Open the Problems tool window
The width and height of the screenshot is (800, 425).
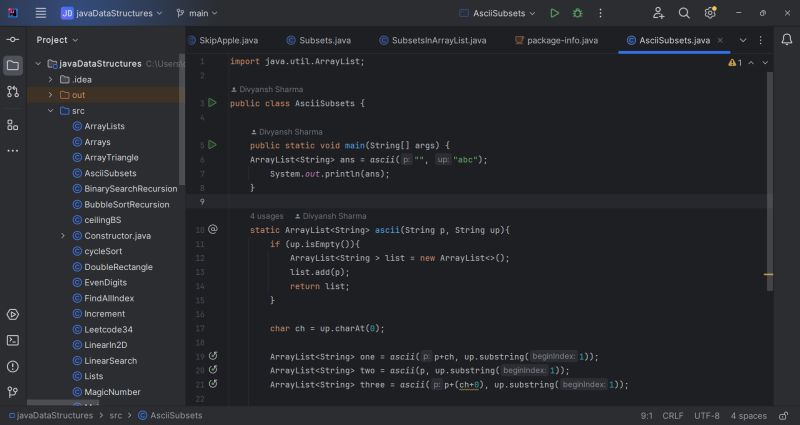tap(13, 366)
